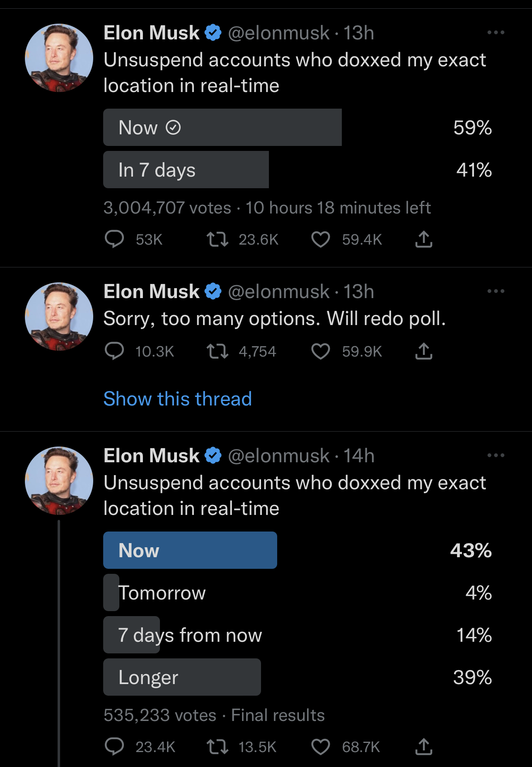Screen dimensions: 532x767
Task: Retweet the poll with 535,233 votes
Action: (x=218, y=747)
